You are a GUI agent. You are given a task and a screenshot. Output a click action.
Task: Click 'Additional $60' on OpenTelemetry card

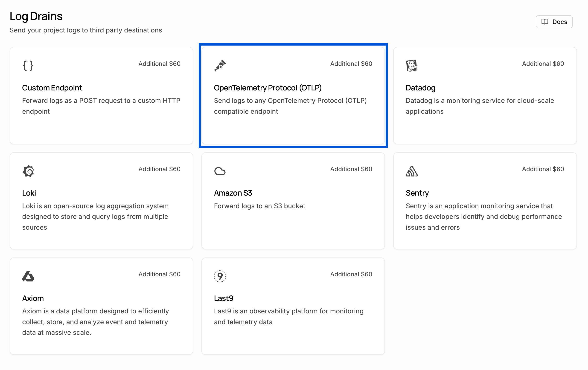pyautogui.click(x=351, y=64)
